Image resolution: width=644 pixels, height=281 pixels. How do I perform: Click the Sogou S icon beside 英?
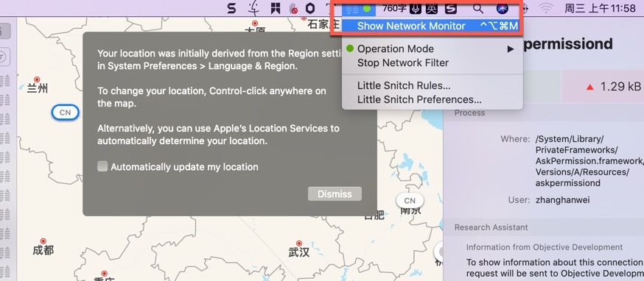pyautogui.click(x=452, y=8)
